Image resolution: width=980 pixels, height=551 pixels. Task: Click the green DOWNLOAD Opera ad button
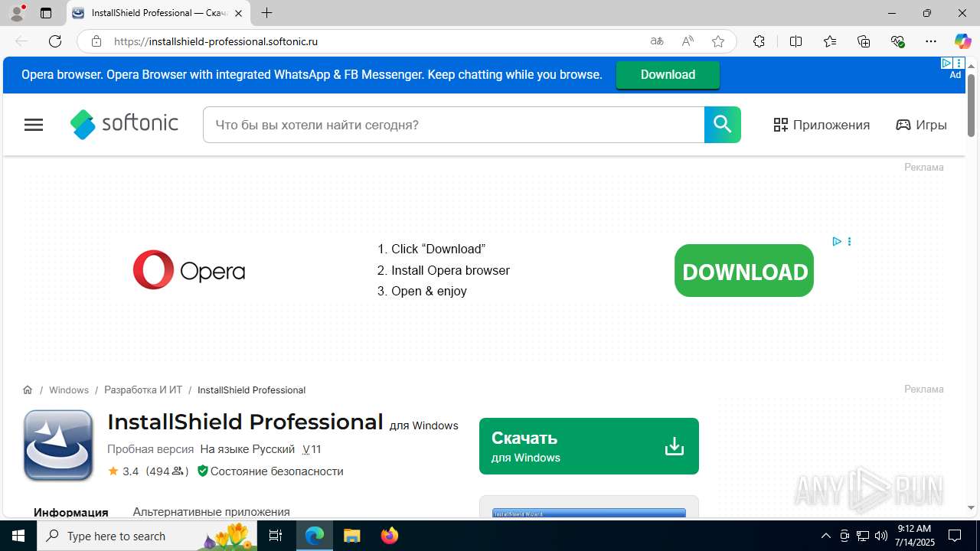pos(744,271)
